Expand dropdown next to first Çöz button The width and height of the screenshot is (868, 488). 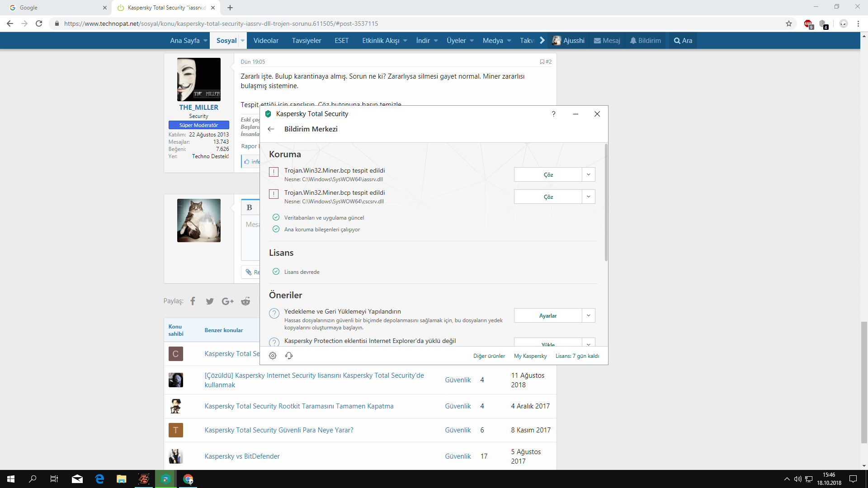point(588,174)
